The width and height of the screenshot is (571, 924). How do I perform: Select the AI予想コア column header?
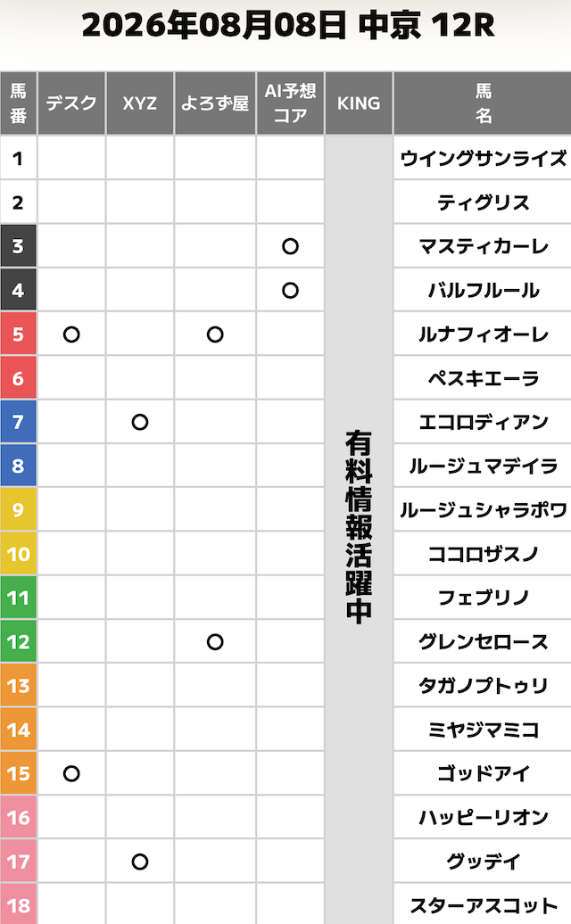(290, 103)
